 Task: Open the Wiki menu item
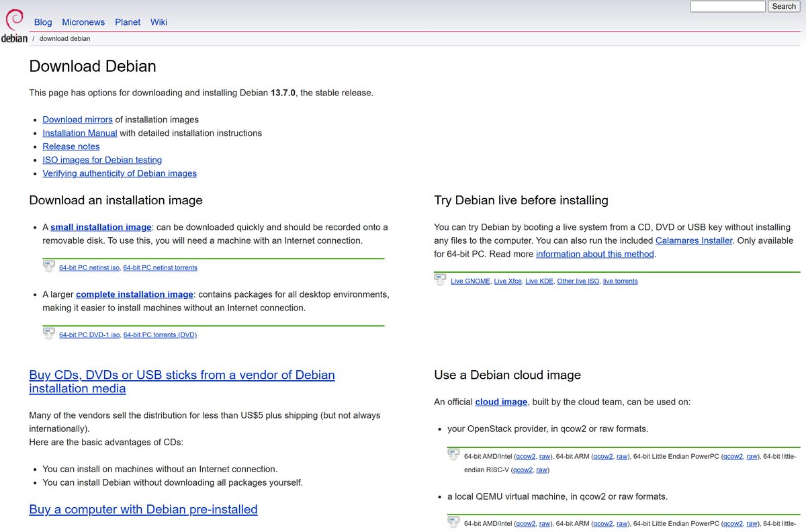159,22
